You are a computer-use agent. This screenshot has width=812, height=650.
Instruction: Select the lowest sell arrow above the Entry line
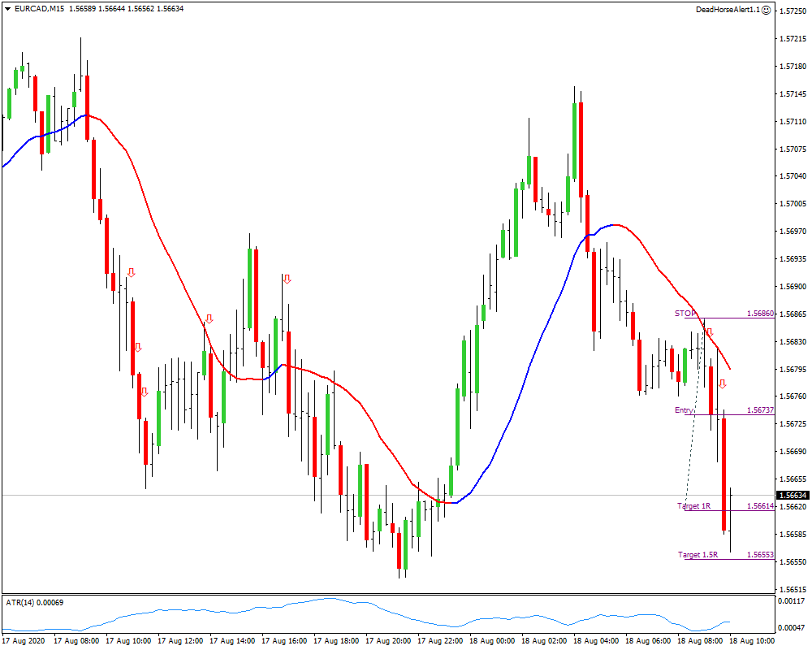[x=723, y=383]
